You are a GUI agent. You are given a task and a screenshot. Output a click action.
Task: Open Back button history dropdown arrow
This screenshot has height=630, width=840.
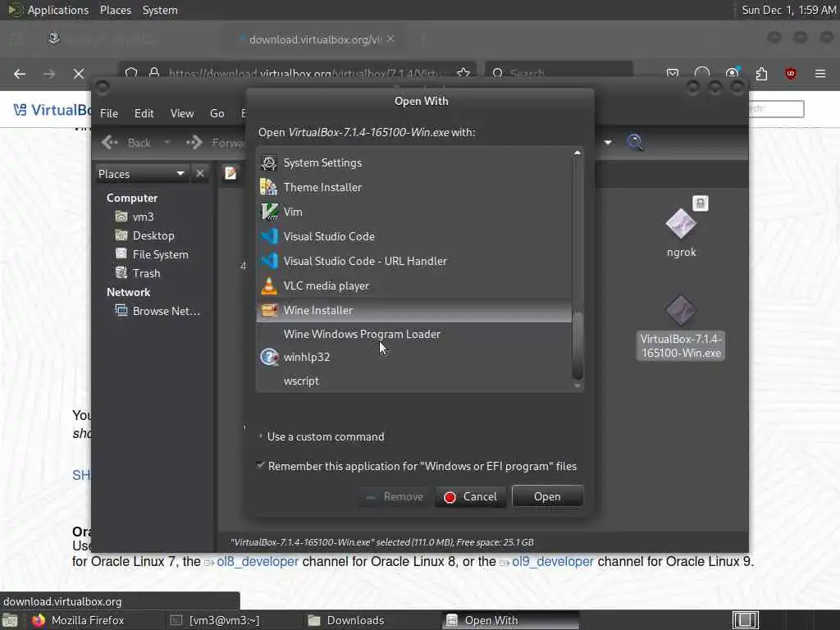tap(167, 143)
